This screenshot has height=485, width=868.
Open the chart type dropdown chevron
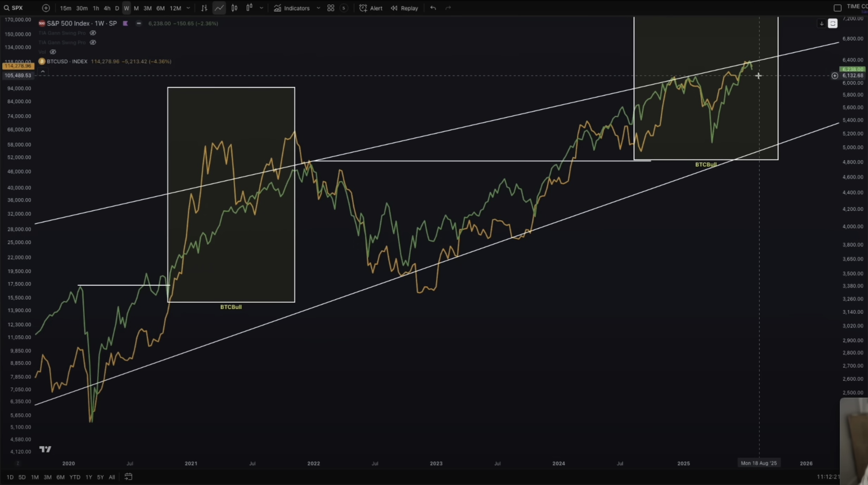[261, 8]
